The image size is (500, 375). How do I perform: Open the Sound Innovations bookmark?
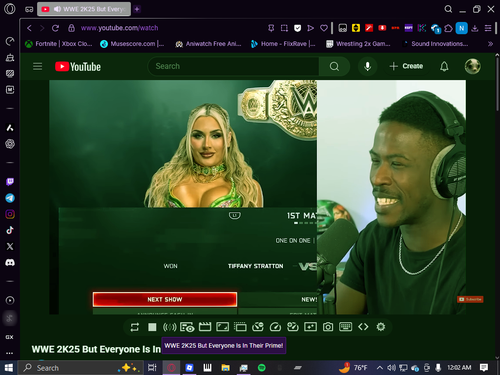[x=435, y=44]
